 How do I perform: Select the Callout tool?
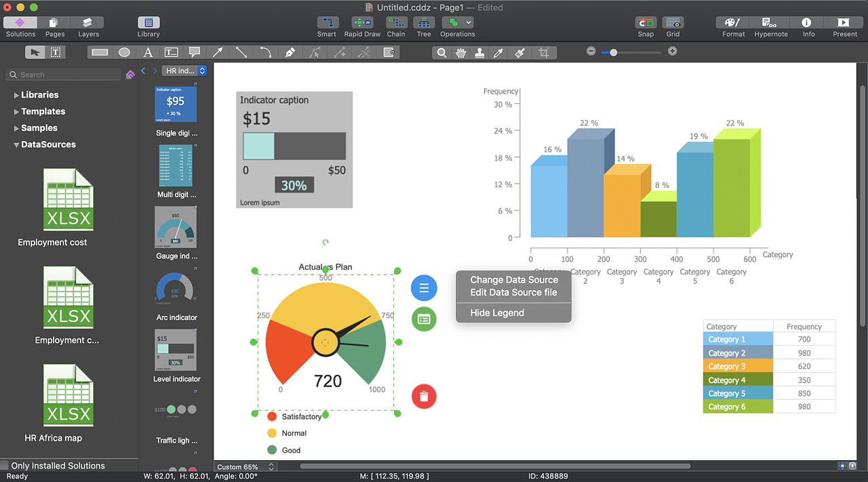pos(195,52)
